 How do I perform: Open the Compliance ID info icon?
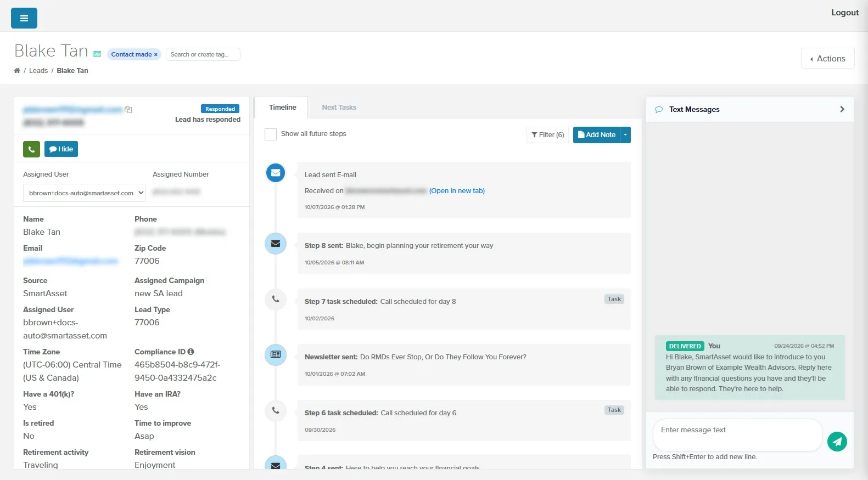click(x=191, y=352)
